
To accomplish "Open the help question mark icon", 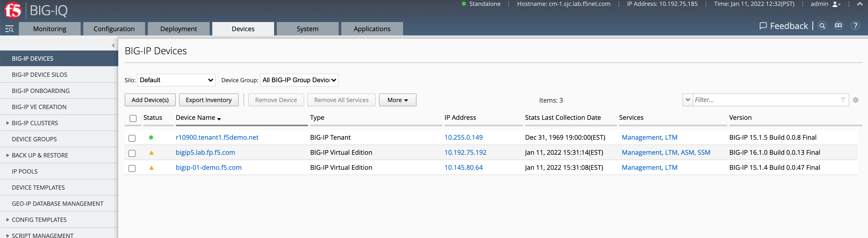I will coord(855,26).
